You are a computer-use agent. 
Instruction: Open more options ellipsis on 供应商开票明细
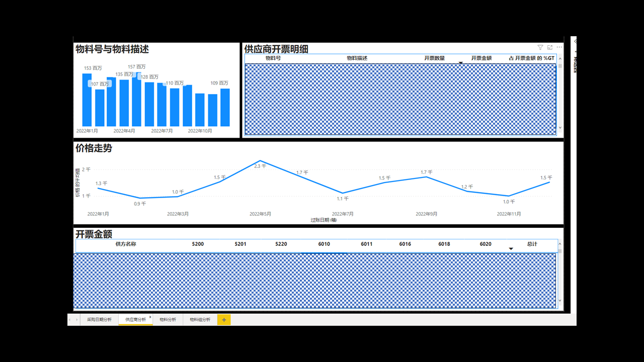[559, 47]
